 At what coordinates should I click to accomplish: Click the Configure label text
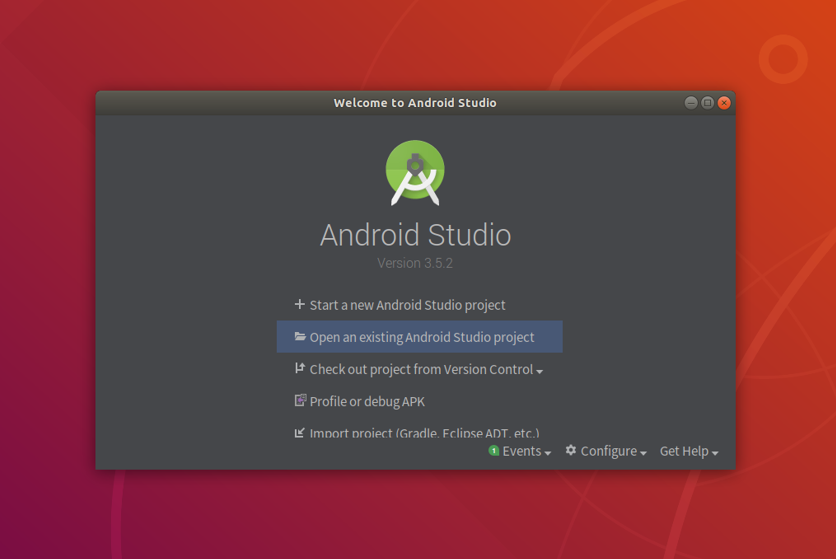pos(609,451)
